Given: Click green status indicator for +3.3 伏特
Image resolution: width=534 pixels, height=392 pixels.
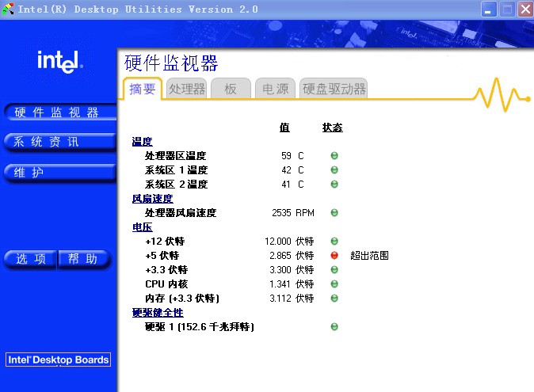Looking at the screenshot, I should point(334,270).
